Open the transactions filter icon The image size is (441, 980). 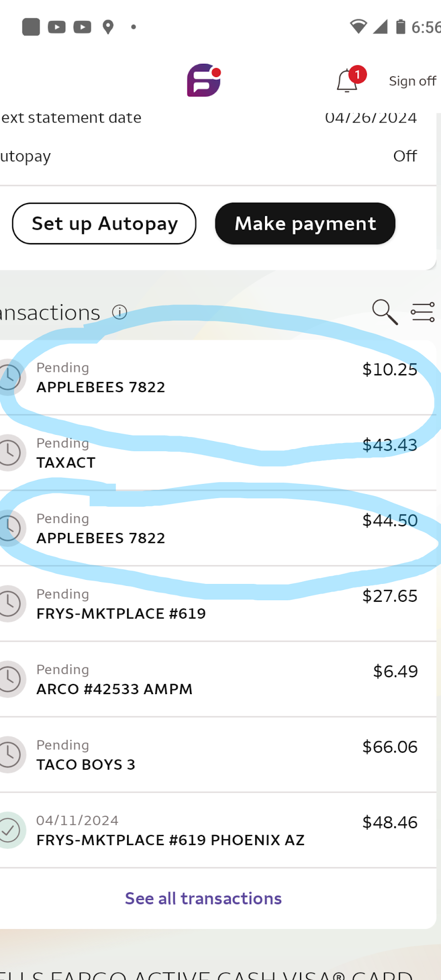(x=423, y=312)
